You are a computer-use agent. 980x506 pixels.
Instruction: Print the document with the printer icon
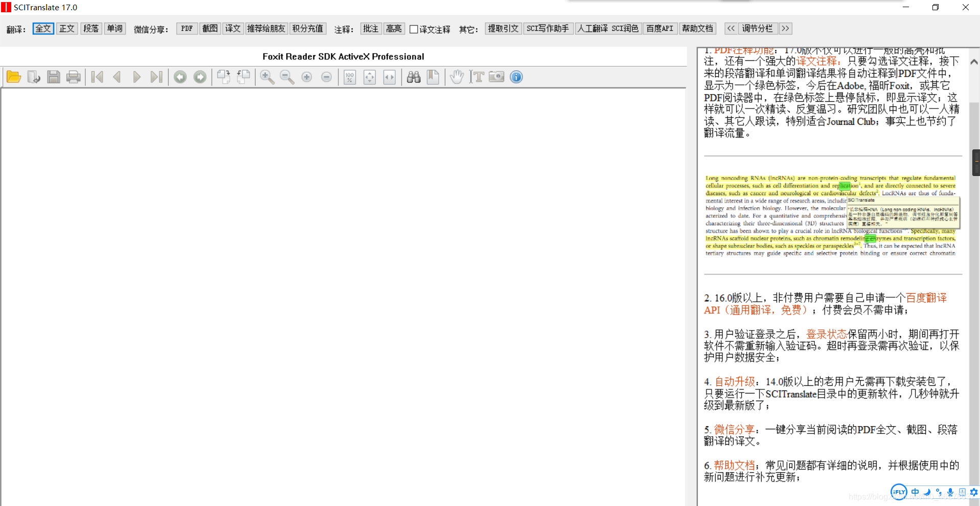[74, 77]
